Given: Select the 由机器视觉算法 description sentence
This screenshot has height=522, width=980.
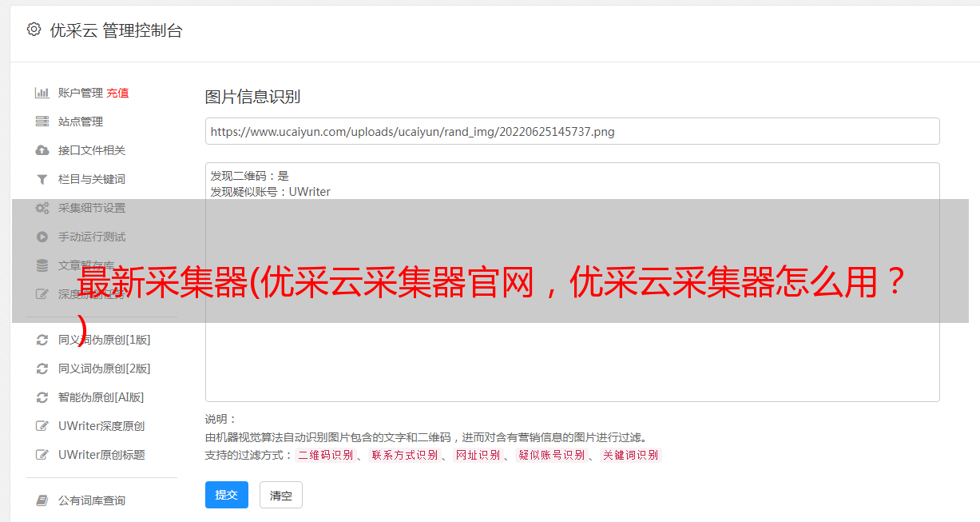Looking at the screenshot, I should pyautogui.click(x=426, y=437).
